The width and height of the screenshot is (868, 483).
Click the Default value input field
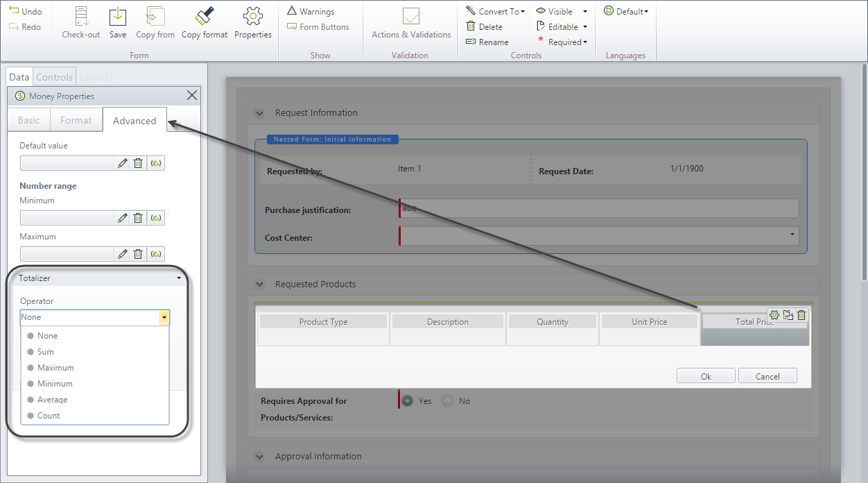pyautogui.click(x=67, y=163)
